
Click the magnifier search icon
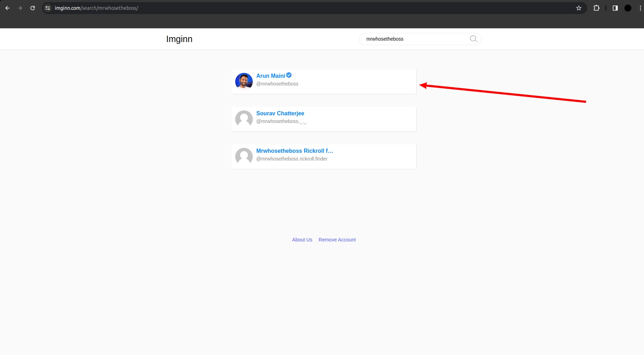pos(473,39)
